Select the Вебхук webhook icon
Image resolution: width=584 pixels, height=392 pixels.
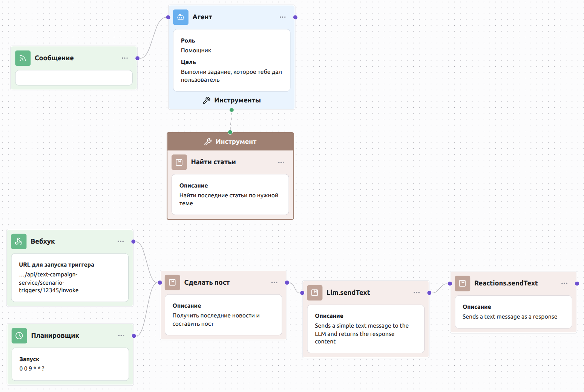(19, 242)
